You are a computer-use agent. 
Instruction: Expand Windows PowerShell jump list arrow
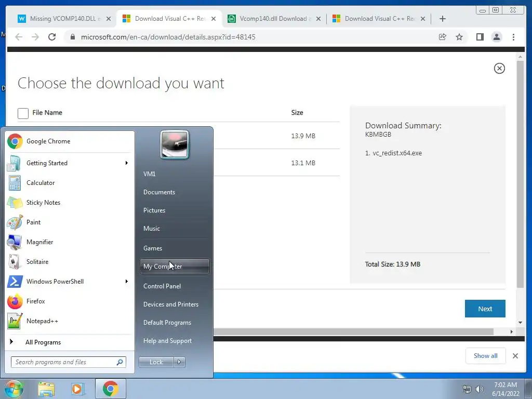pyautogui.click(x=127, y=282)
